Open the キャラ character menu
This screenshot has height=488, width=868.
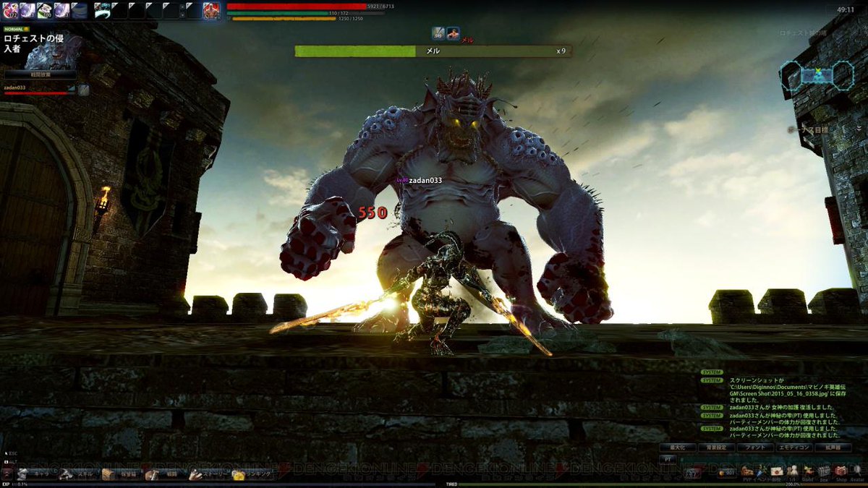35,474
